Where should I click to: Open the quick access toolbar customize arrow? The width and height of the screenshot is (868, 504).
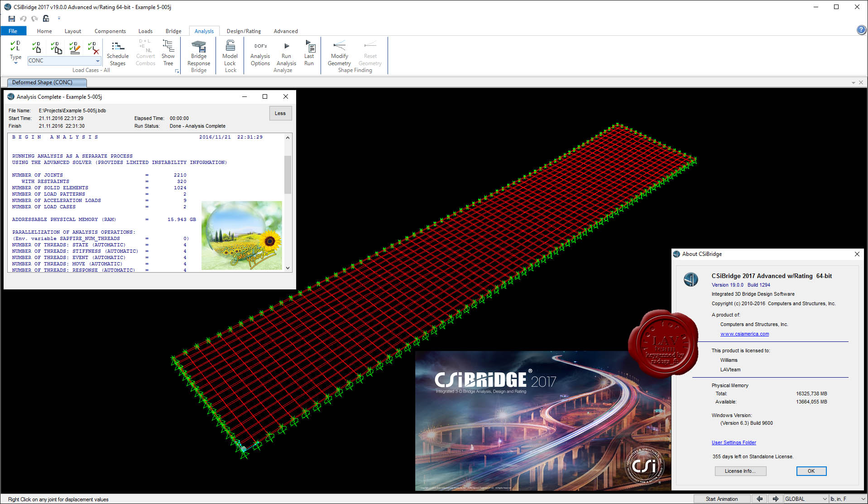click(59, 19)
